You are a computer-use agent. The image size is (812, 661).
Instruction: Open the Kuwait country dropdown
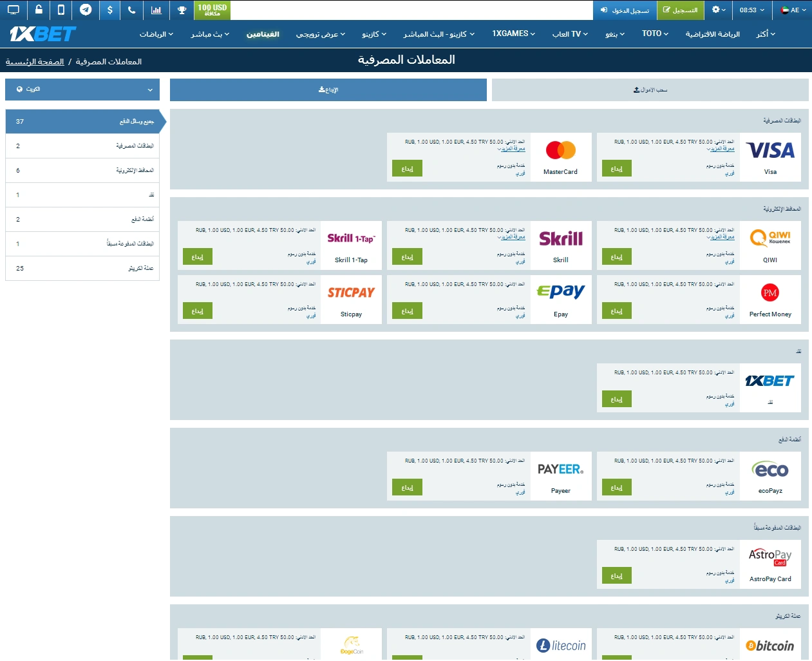point(82,89)
